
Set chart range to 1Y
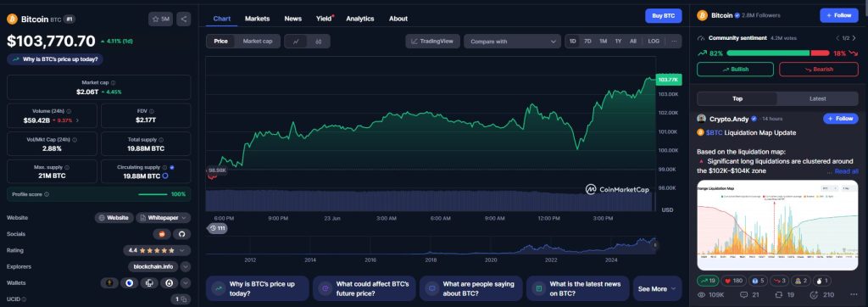pos(618,41)
